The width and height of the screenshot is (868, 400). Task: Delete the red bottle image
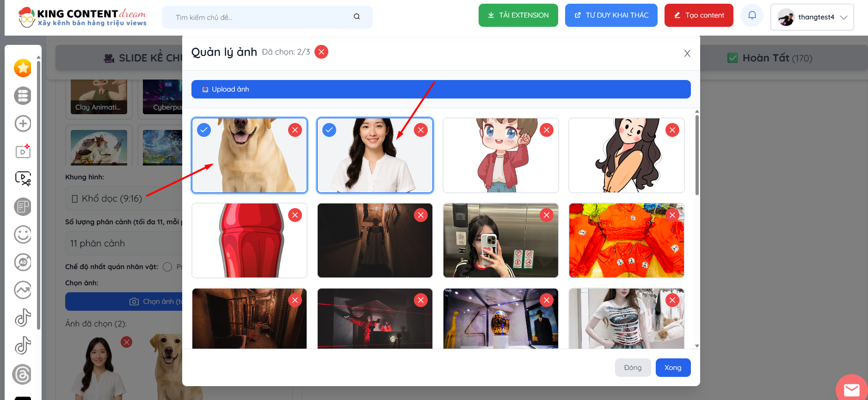295,215
